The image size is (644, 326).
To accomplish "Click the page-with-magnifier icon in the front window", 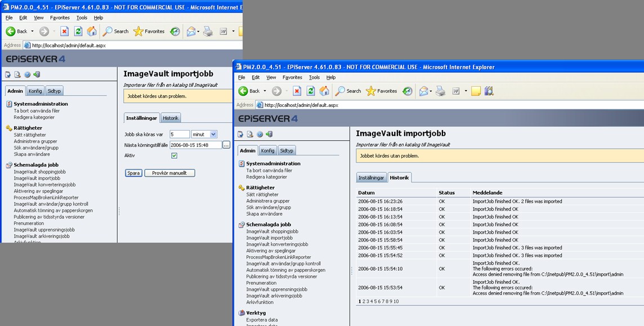I will point(250,134).
